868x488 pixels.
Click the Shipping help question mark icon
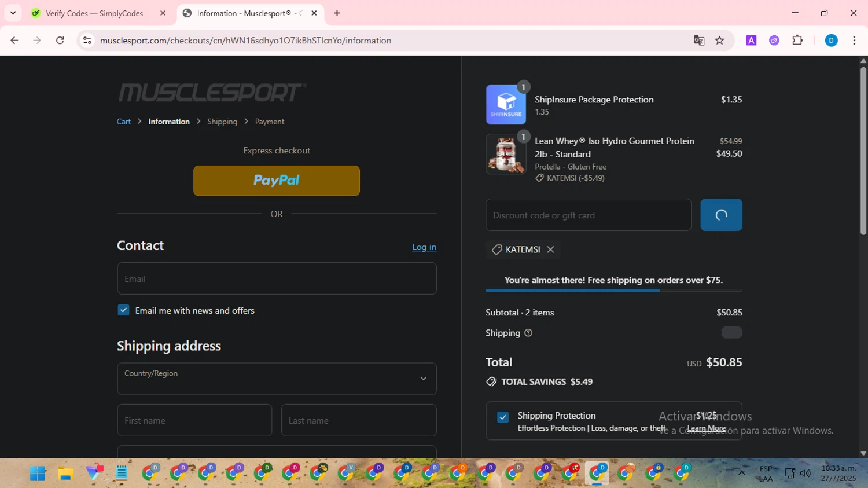(528, 333)
